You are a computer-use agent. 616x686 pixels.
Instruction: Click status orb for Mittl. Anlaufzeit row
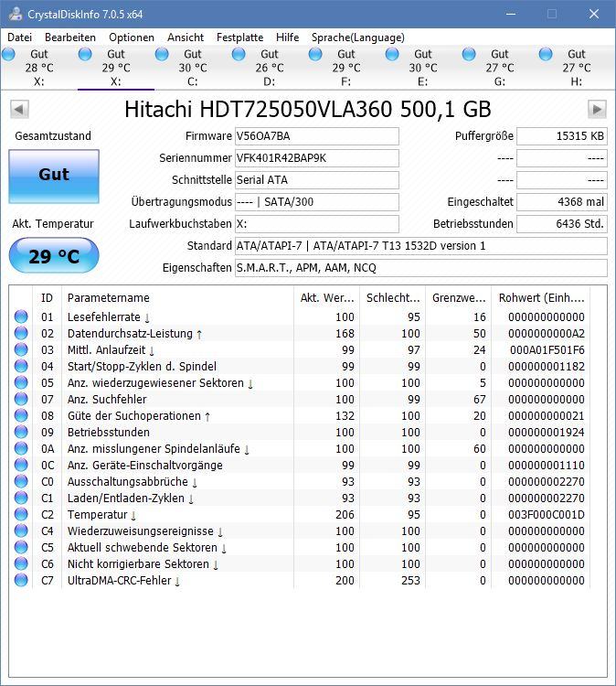tap(21, 349)
